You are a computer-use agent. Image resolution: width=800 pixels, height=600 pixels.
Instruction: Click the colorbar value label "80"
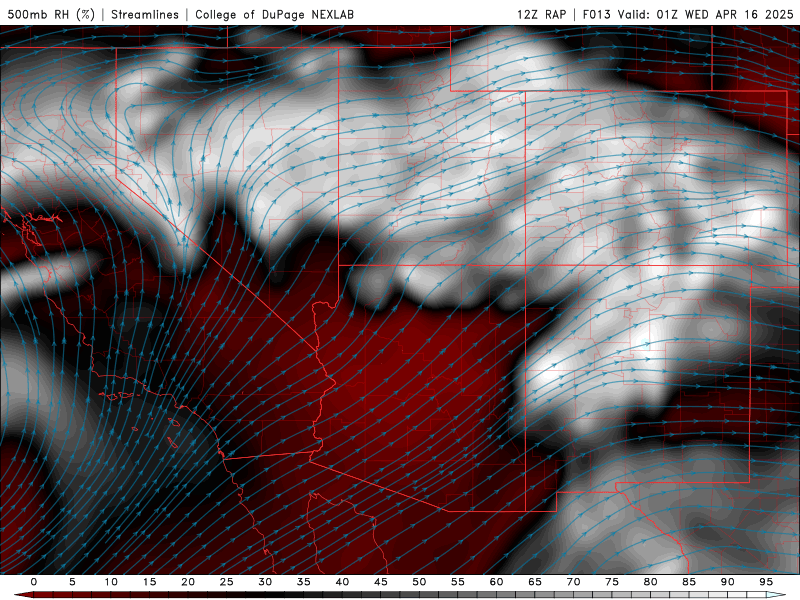point(651,582)
